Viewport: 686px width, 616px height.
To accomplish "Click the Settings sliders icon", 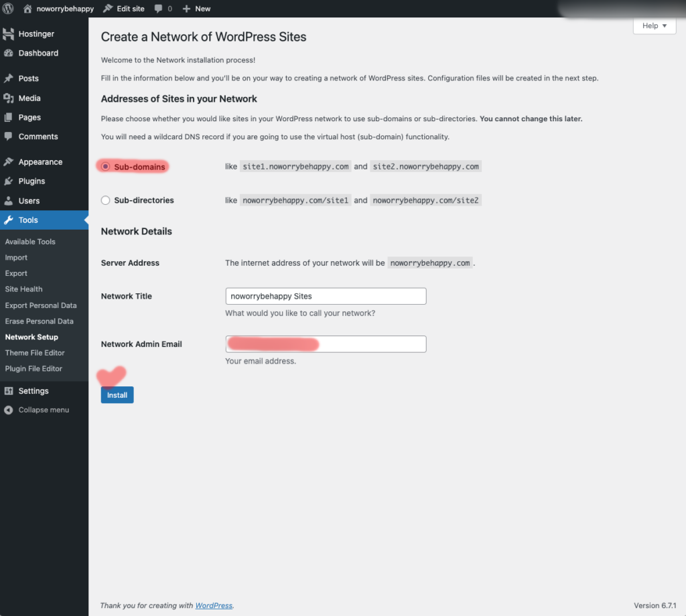I will pyautogui.click(x=8, y=391).
